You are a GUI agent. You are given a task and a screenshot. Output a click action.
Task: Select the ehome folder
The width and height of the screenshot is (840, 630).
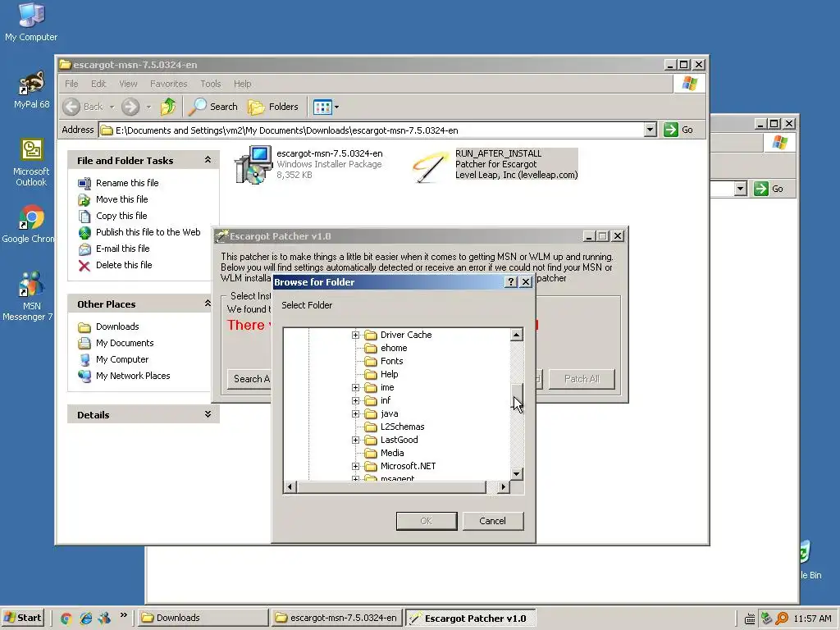[394, 348]
